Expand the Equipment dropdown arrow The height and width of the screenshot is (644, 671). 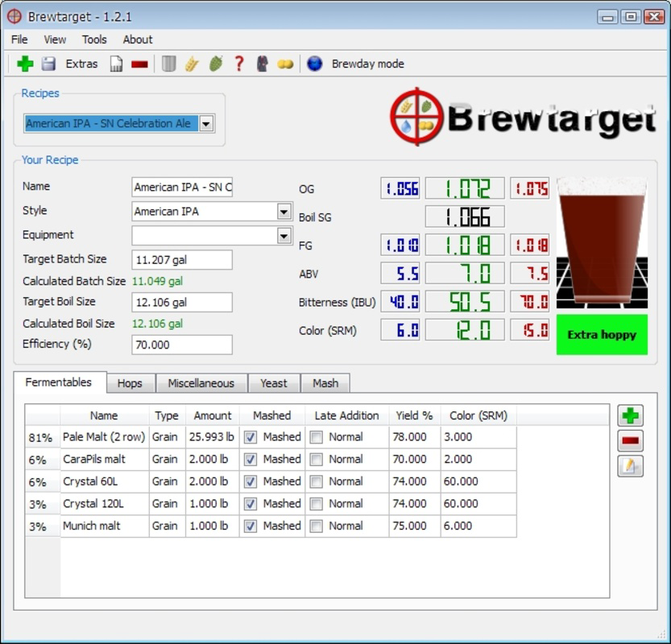[284, 236]
